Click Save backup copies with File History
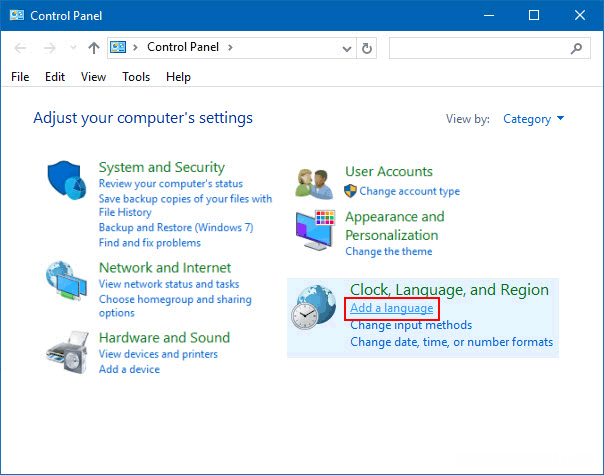Viewport: 604px width, 475px height. 185,205
